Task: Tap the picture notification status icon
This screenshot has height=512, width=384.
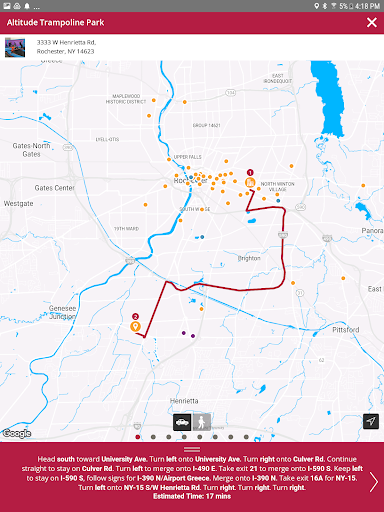Action: click(7, 6)
